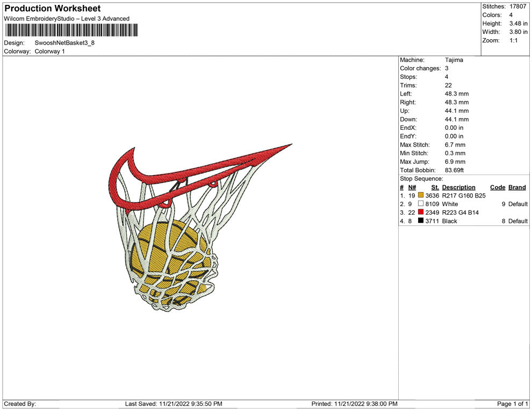The width and height of the screenshot is (532, 409).
Task: Click the EndX value '0.00 in'
Action: click(454, 127)
